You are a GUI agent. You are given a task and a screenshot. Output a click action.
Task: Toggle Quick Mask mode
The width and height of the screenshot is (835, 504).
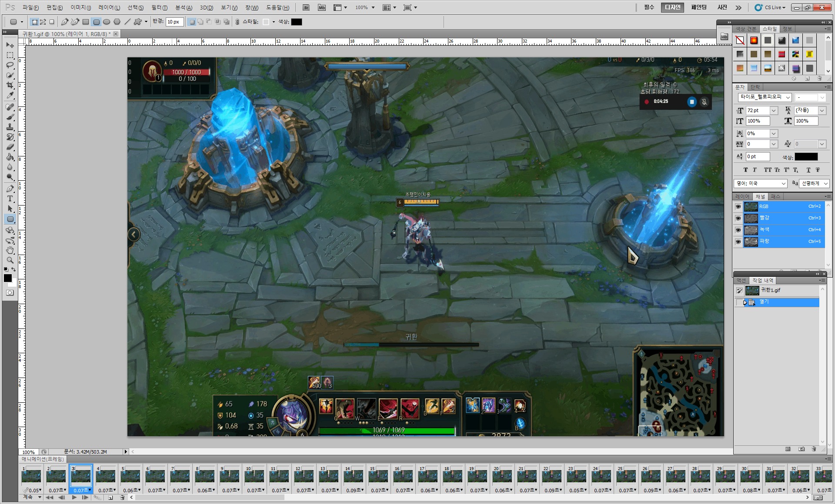click(10, 293)
